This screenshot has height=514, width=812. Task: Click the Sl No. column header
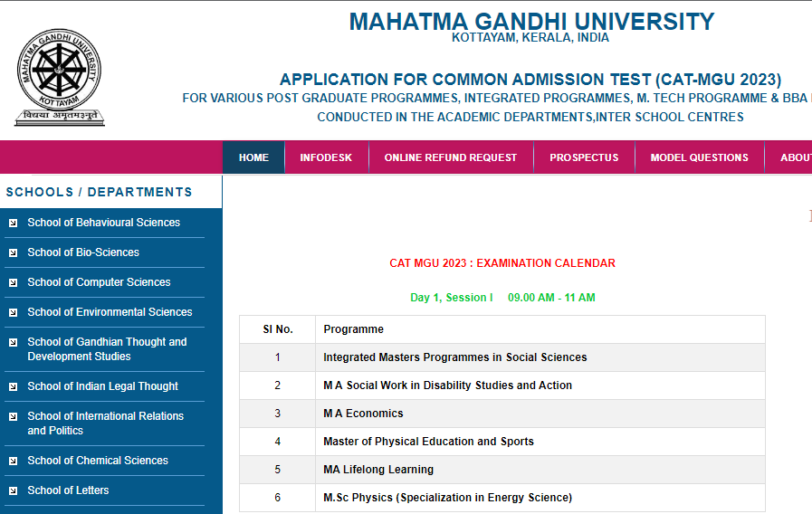[278, 329]
